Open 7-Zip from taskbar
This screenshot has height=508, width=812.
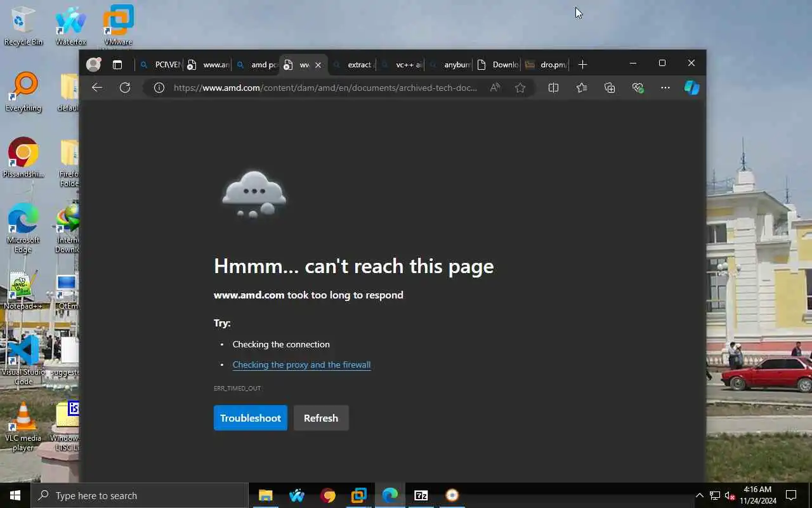pos(421,495)
